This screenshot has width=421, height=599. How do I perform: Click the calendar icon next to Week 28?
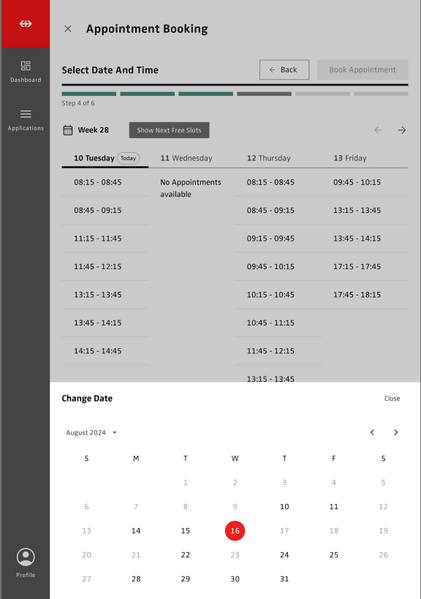[x=68, y=130]
